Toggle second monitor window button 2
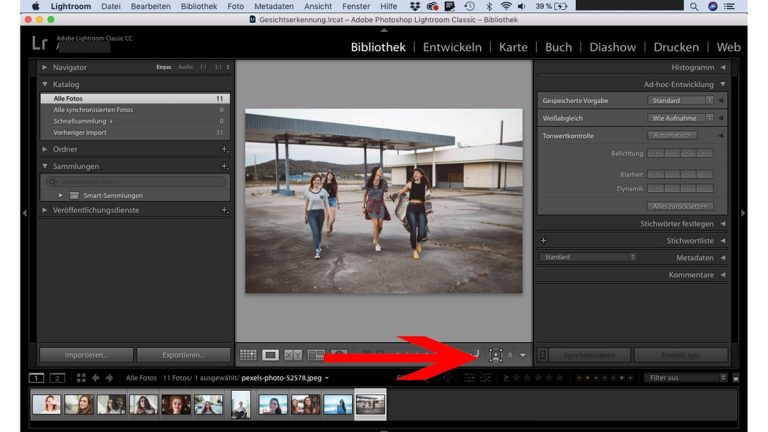768x432 pixels. pos(57,378)
